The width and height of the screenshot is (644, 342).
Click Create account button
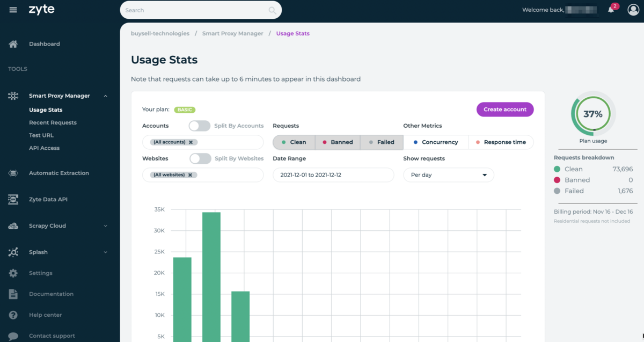click(x=505, y=110)
